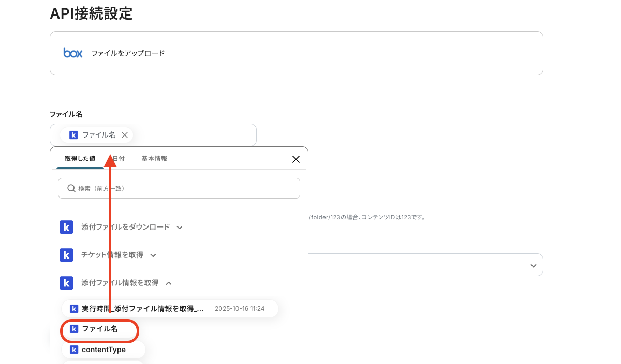Open the dropdown on the right side
Image resolution: width=621 pixels, height=364 pixels.
[533, 265]
